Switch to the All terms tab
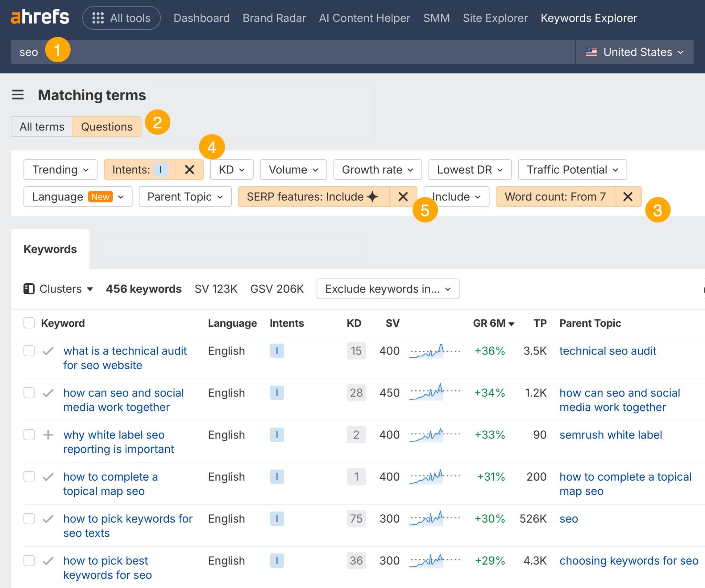This screenshot has height=588, width=705. pos(42,126)
